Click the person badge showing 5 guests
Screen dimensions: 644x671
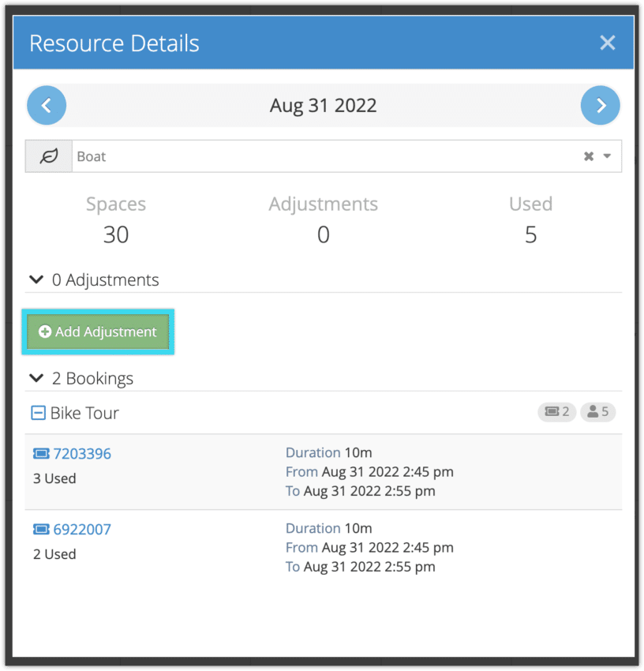[x=597, y=411]
